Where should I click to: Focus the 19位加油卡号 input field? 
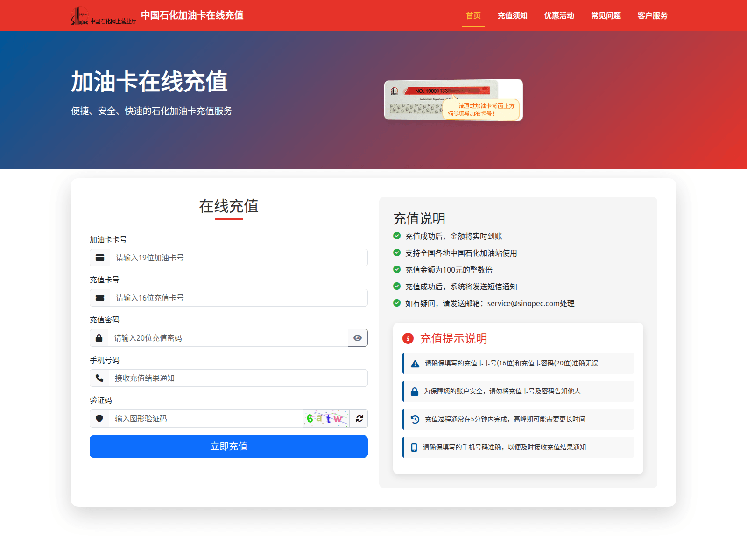(239, 258)
